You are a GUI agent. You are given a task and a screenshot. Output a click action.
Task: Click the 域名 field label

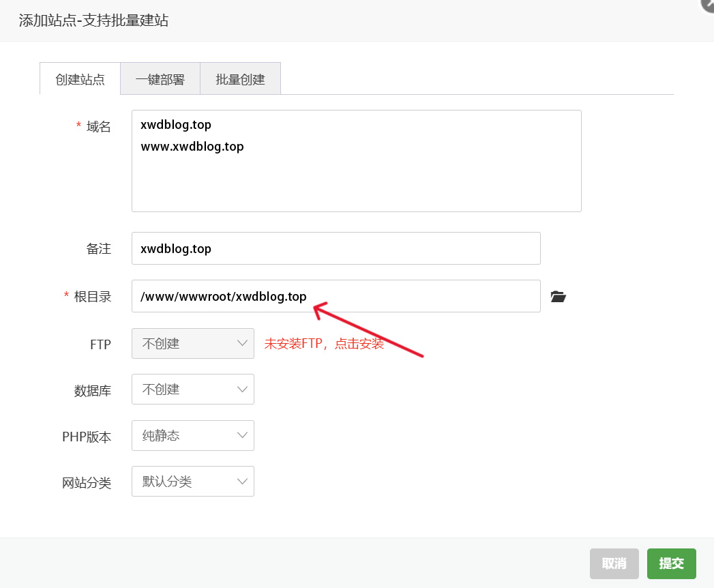coord(98,127)
